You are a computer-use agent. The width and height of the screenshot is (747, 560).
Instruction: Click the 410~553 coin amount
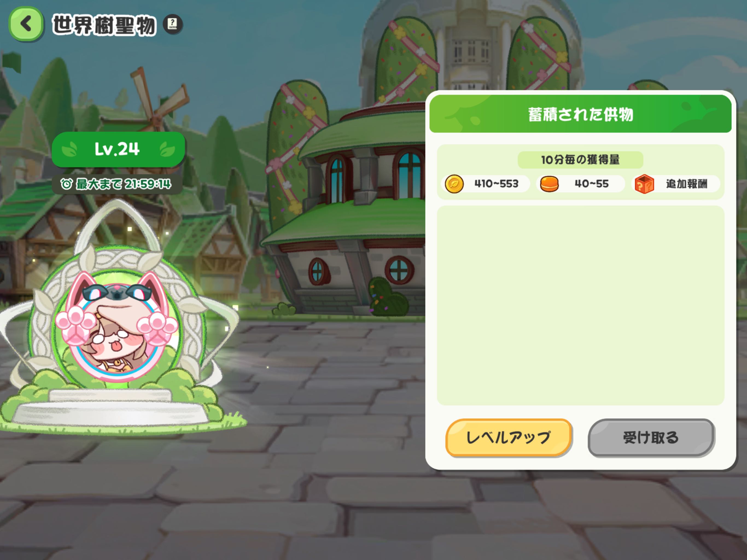point(496,184)
